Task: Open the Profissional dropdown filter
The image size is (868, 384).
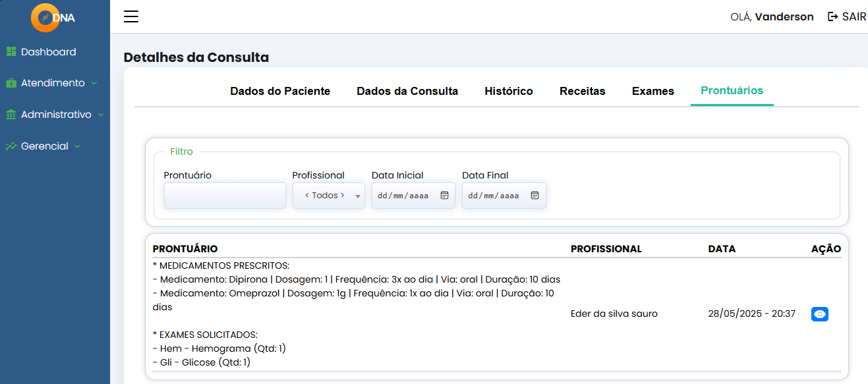Action: [328, 196]
